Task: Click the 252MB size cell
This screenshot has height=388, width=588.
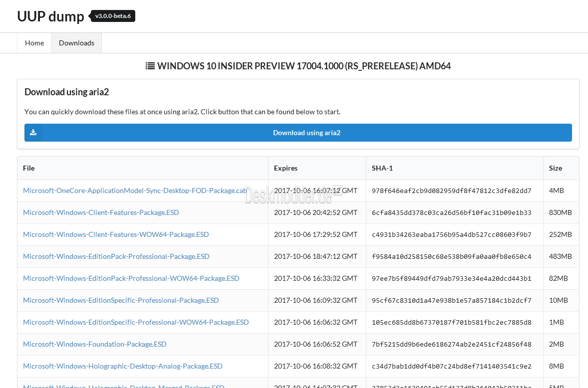Action: point(560,234)
